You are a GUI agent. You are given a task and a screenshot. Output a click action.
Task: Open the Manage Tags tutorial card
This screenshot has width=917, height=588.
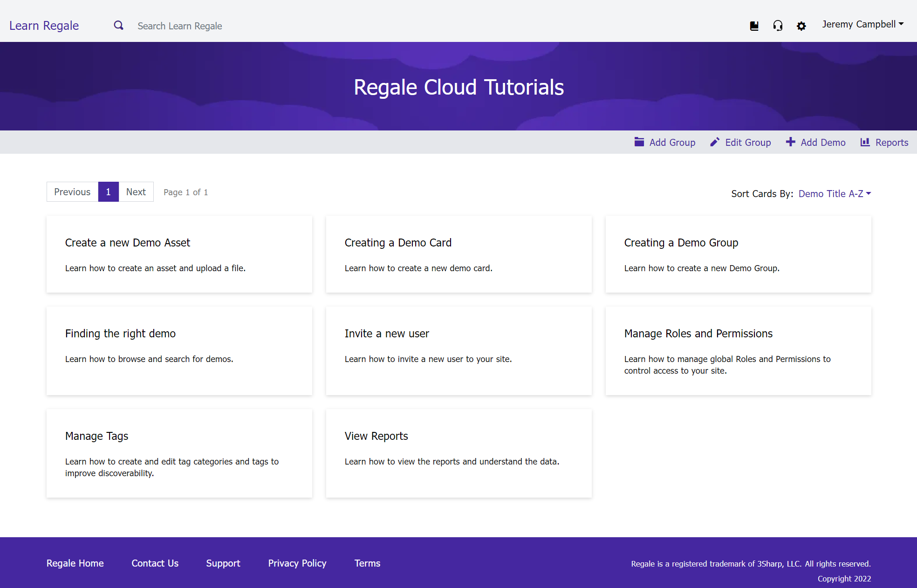(x=179, y=453)
